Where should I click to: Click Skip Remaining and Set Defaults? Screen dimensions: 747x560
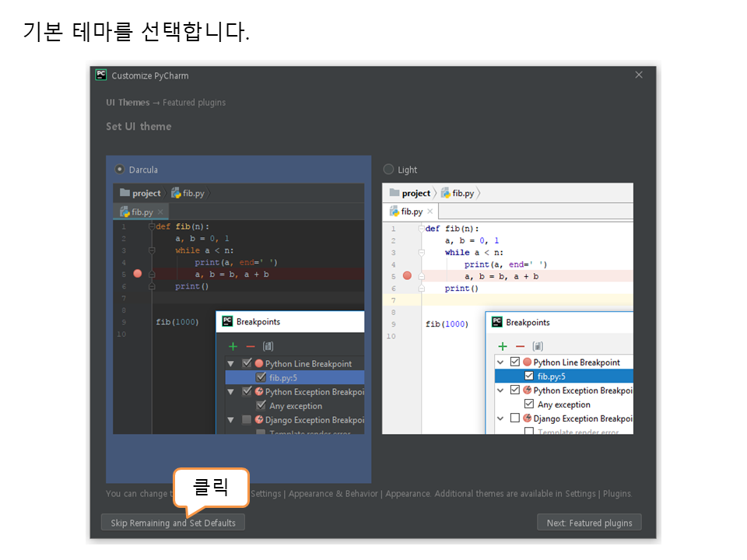[173, 523]
